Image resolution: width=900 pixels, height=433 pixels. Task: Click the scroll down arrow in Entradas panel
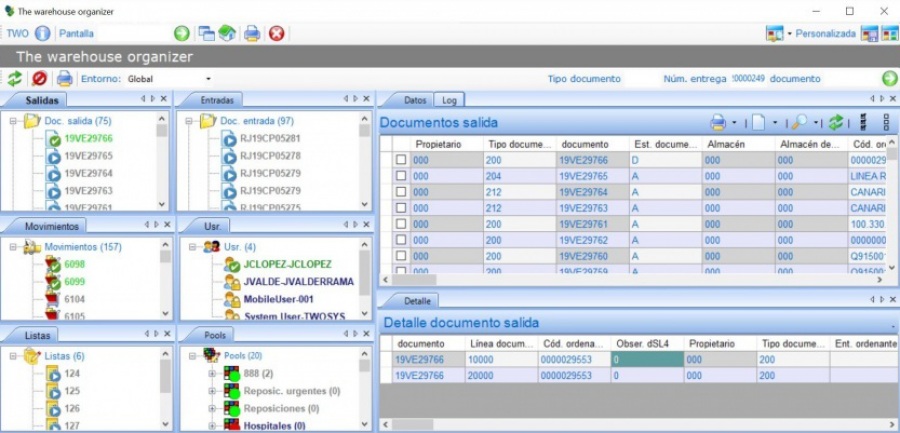(364, 204)
